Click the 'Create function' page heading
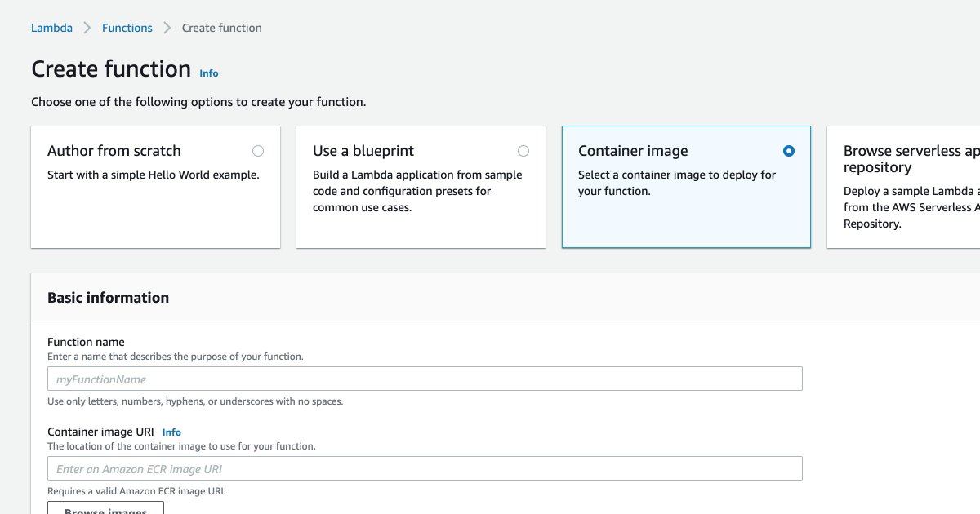 [111, 69]
